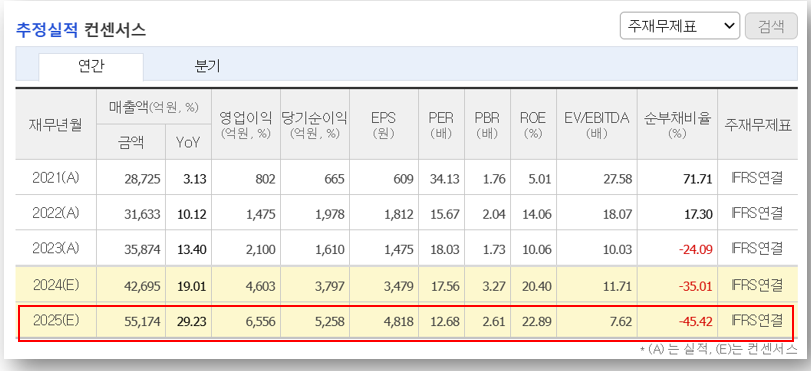The image size is (811, 371).
Task: Click PBR value 3.27
Action: pyautogui.click(x=493, y=286)
